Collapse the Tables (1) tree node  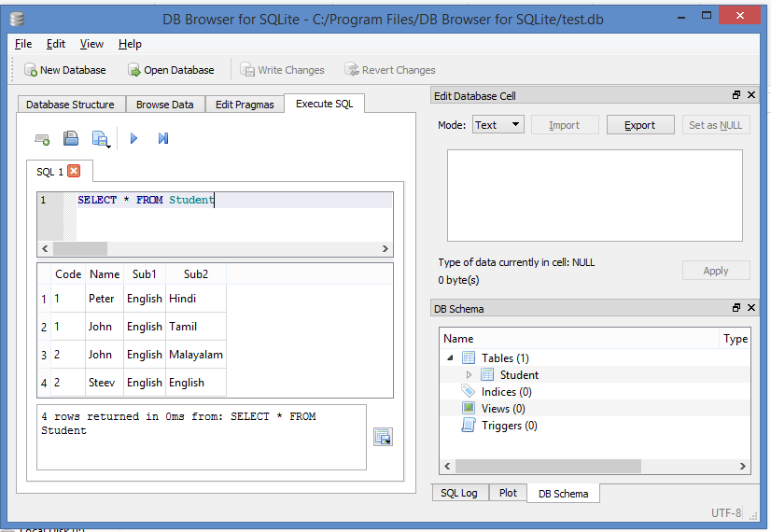(450, 358)
